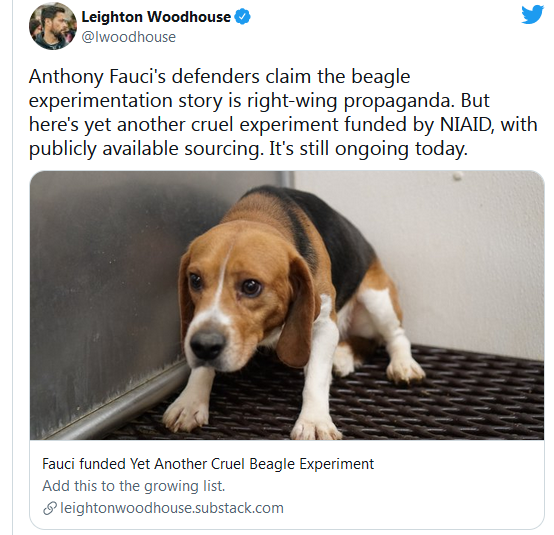The image size is (554, 535).
Task: Open the Leighton Woodhouse display name
Action: tap(156, 17)
